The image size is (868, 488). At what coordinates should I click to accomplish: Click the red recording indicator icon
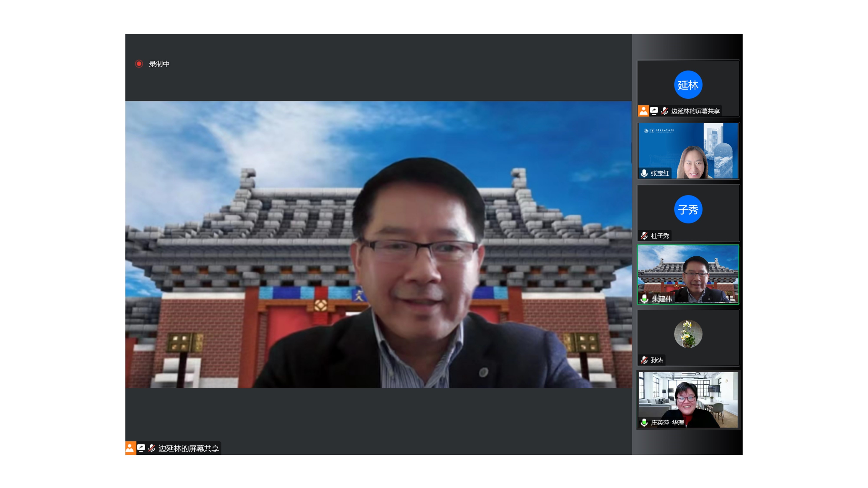[x=139, y=64]
